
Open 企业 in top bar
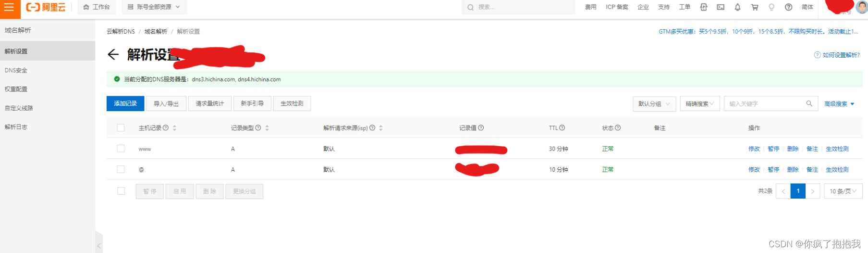coord(643,7)
